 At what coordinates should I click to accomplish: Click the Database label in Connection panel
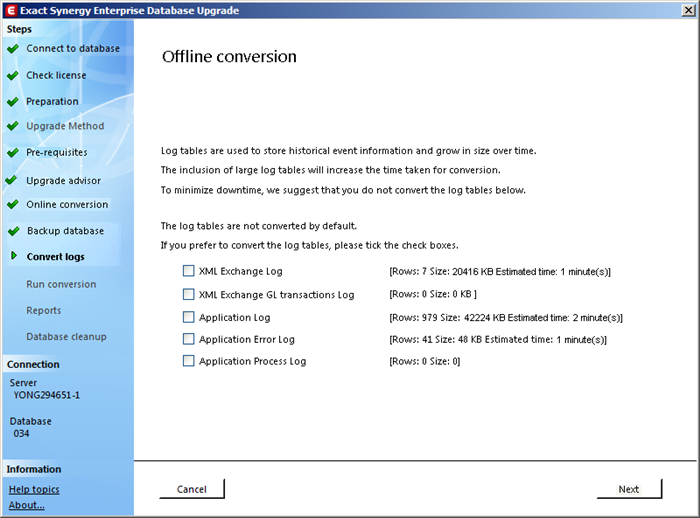point(31,421)
